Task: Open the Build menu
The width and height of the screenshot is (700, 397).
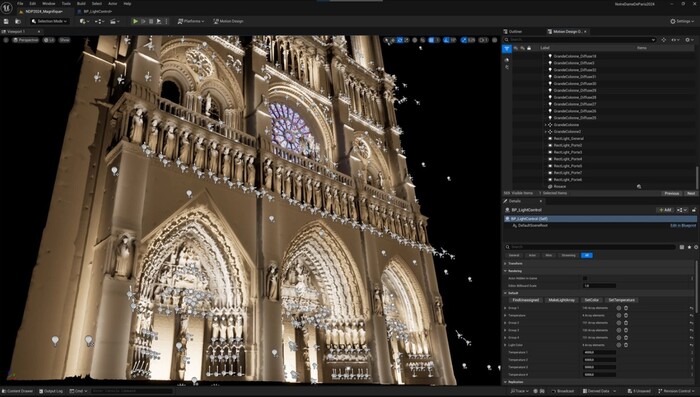Action: (x=81, y=4)
